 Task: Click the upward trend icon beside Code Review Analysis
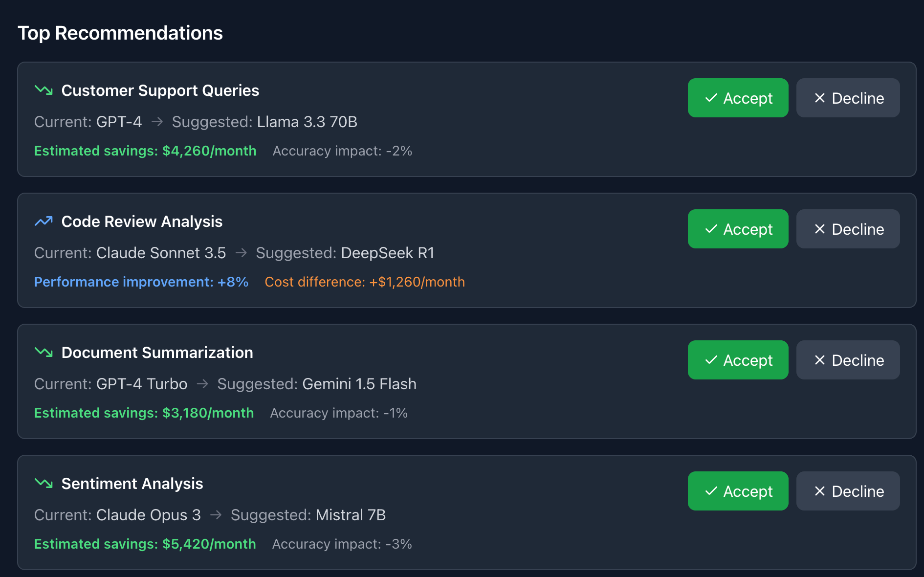coord(44,221)
